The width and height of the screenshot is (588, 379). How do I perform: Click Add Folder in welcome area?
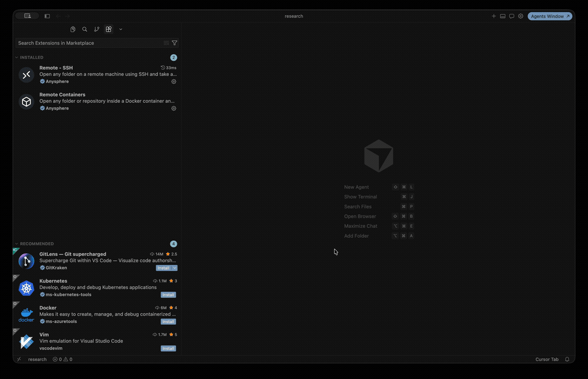click(x=356, y=236)
